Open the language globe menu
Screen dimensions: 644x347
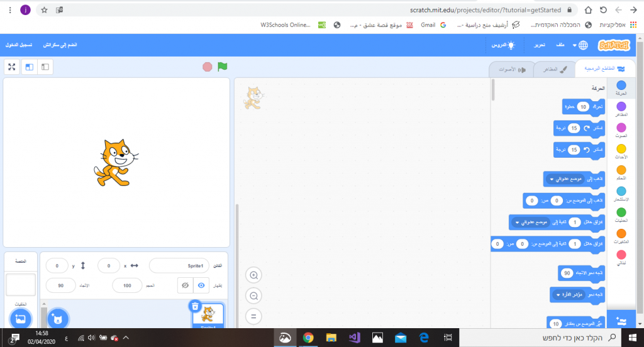[x=580, y=45]
